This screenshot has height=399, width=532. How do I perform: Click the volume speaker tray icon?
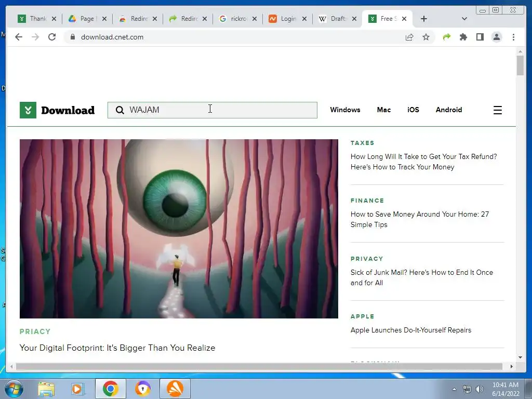(480, 390)
